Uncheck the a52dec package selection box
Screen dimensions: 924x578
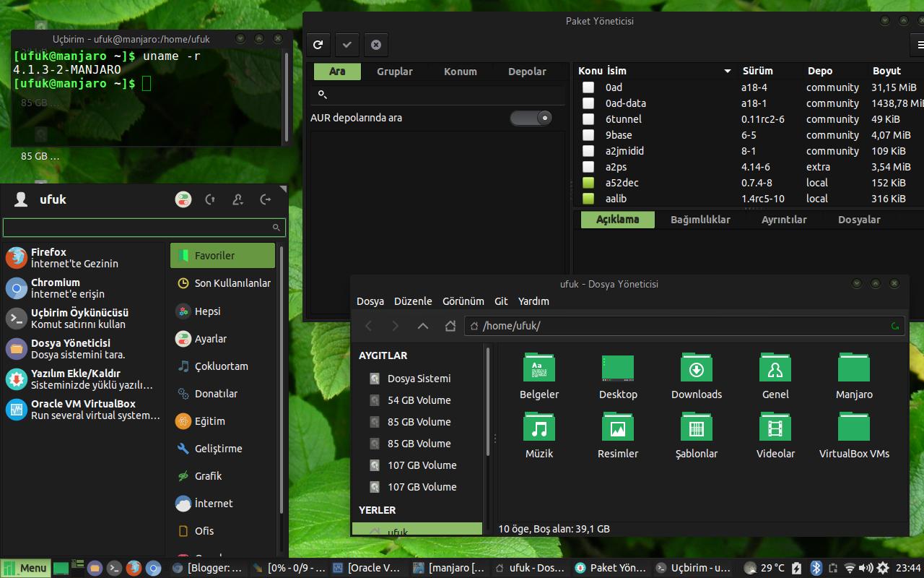(588, 183)
